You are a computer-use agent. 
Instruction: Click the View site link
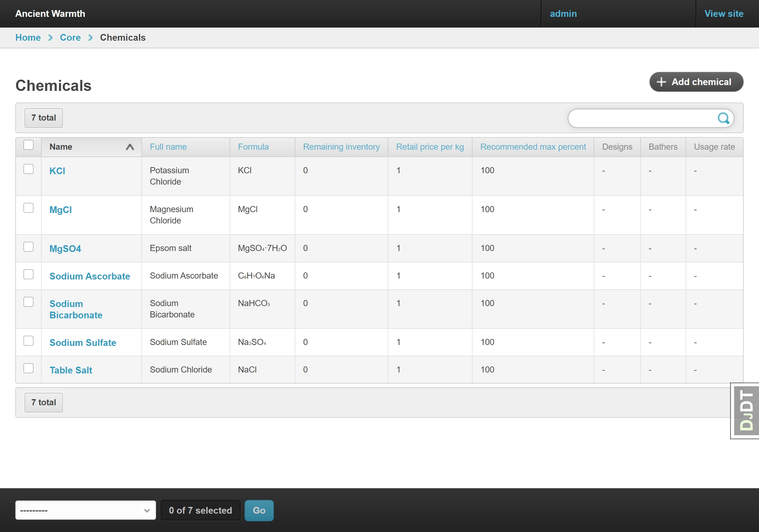[x=723, y=13]
